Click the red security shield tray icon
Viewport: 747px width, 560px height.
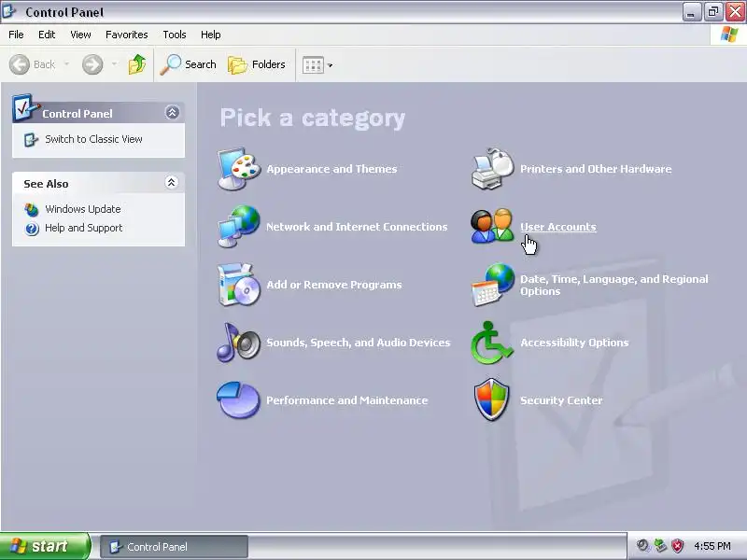pos(678,546)
